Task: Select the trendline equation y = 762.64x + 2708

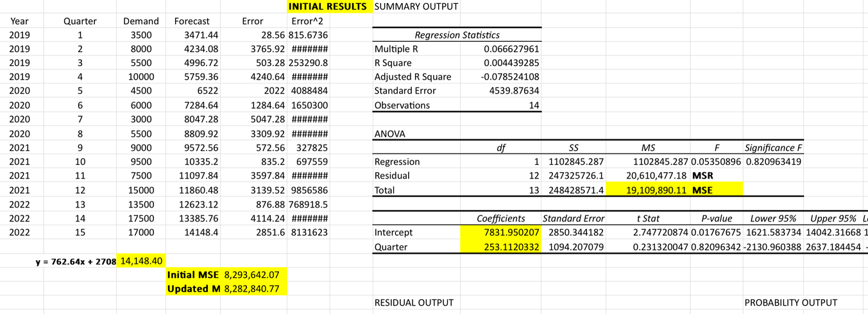Action: click(75, 261)
